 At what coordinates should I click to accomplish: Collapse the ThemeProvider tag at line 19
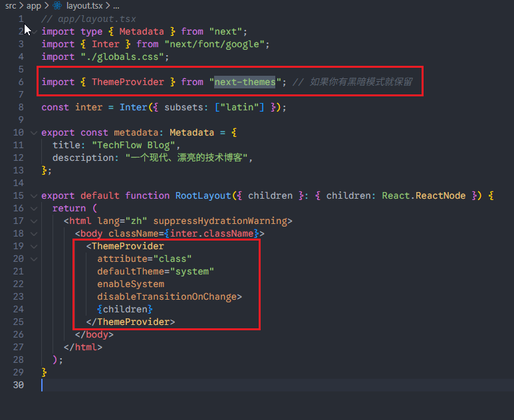click(33, 246)
